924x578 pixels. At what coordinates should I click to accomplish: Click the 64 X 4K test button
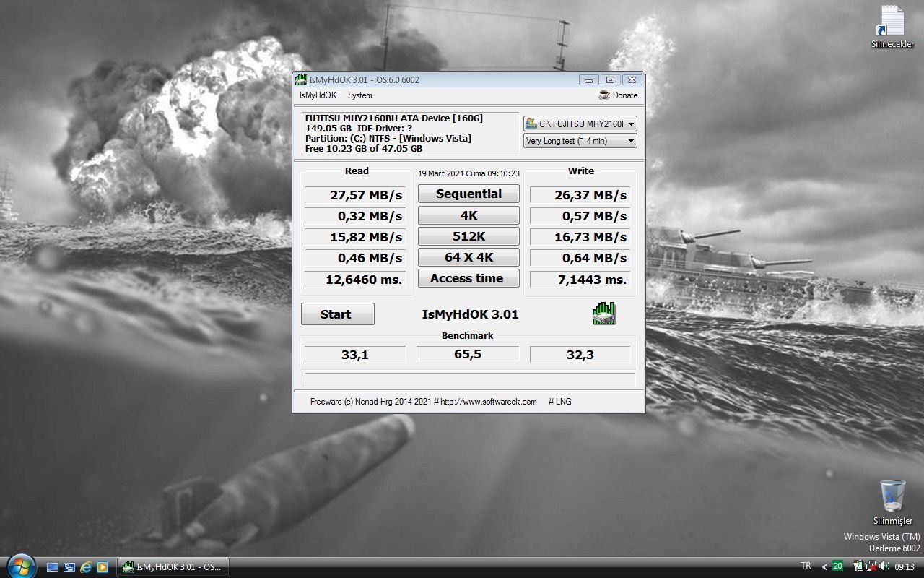(x=468, y=257)
